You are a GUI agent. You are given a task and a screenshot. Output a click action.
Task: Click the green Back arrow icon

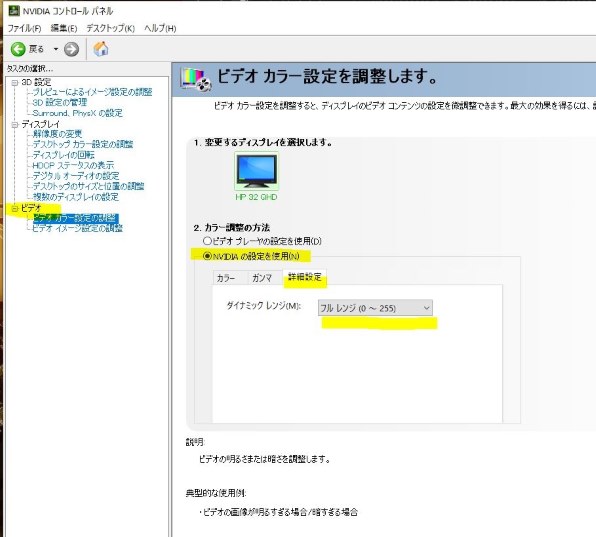18,49
